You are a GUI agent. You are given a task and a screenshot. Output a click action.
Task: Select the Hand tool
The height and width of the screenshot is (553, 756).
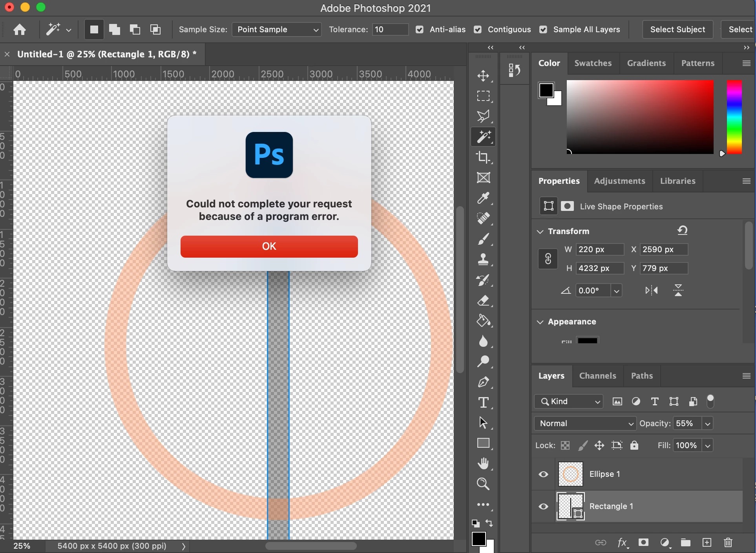click(483, 463)
